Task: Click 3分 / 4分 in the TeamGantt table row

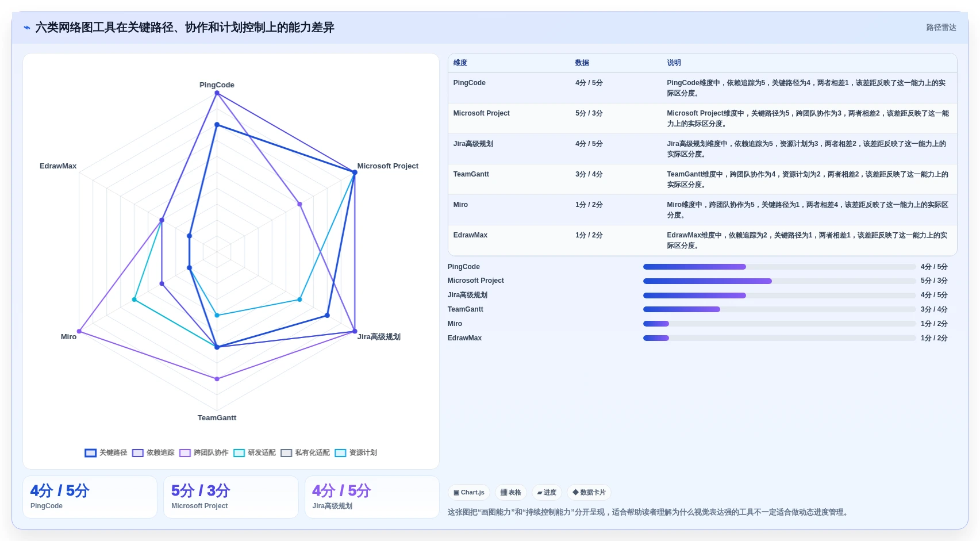Action: click(589, 174)
